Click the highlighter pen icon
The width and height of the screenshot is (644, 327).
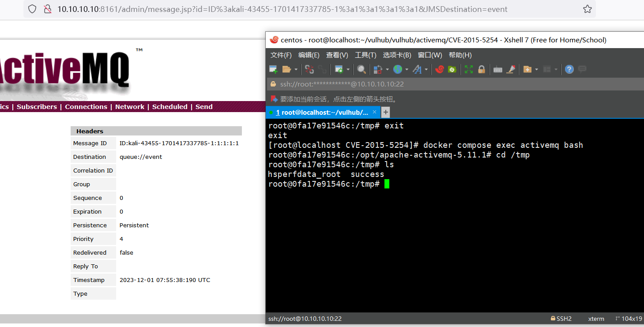[511, 69]
